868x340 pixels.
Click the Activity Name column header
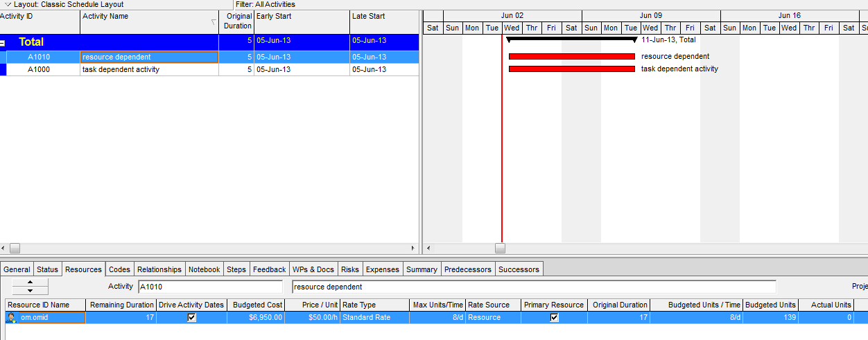pos(149,22)
